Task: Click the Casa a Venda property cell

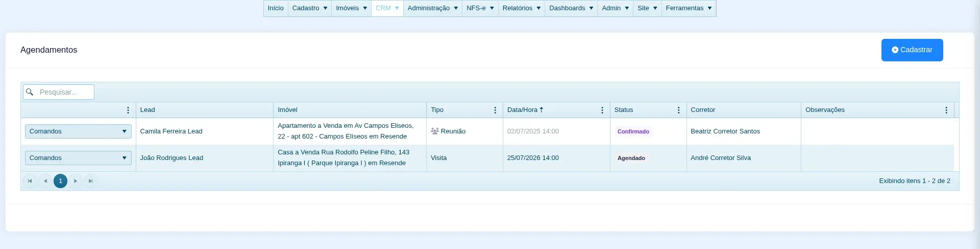Action: coord(350,158)
